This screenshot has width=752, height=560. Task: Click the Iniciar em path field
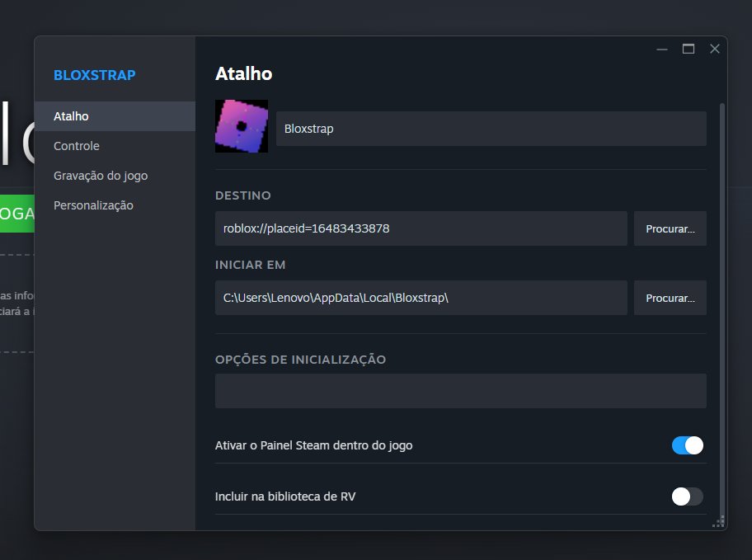421,298
